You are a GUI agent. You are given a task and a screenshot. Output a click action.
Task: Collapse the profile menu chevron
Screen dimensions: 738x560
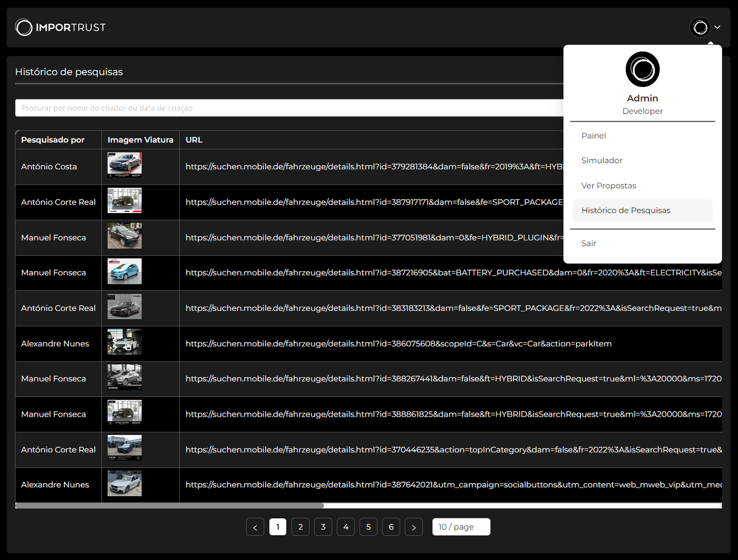pos(717,27)
